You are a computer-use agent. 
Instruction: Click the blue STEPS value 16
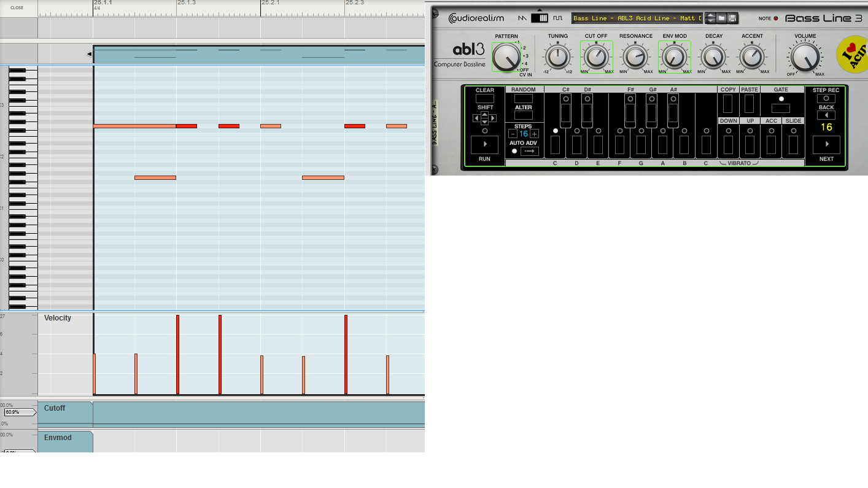[x=524, y=134]
